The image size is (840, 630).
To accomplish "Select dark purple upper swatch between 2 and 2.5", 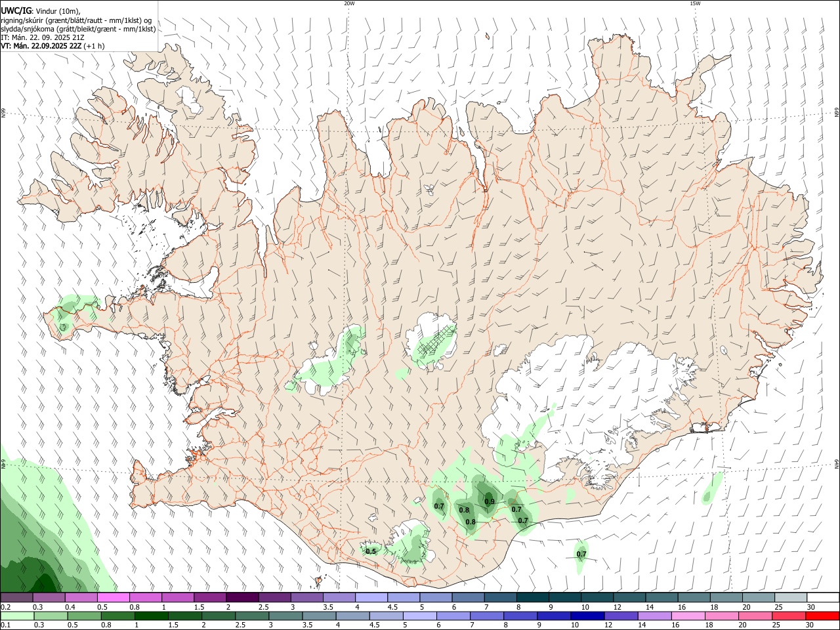I will [x=241, y=597].
